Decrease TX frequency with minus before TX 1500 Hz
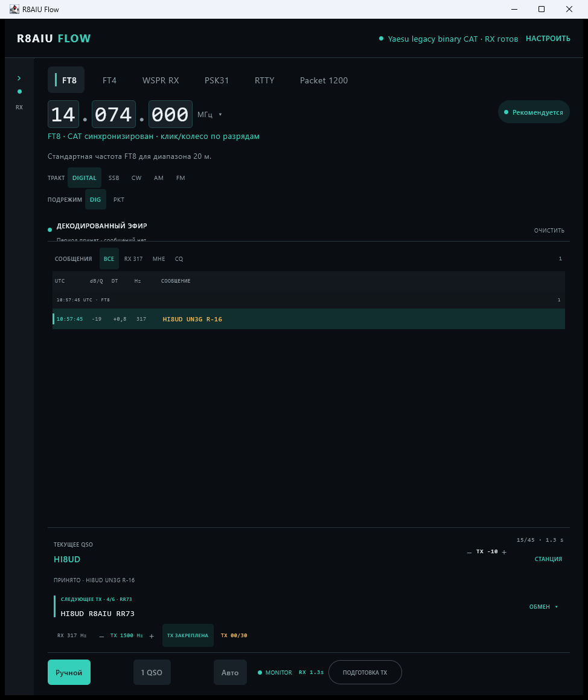The image size is (588, 700). (101, 636)
